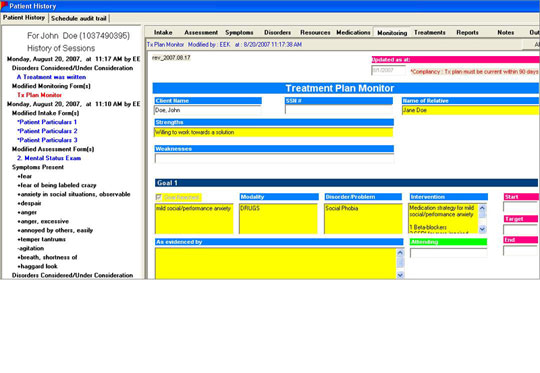Open Patient Particulars 2 form link
This screenshot has height=373, width=540.
coord(48,131)
